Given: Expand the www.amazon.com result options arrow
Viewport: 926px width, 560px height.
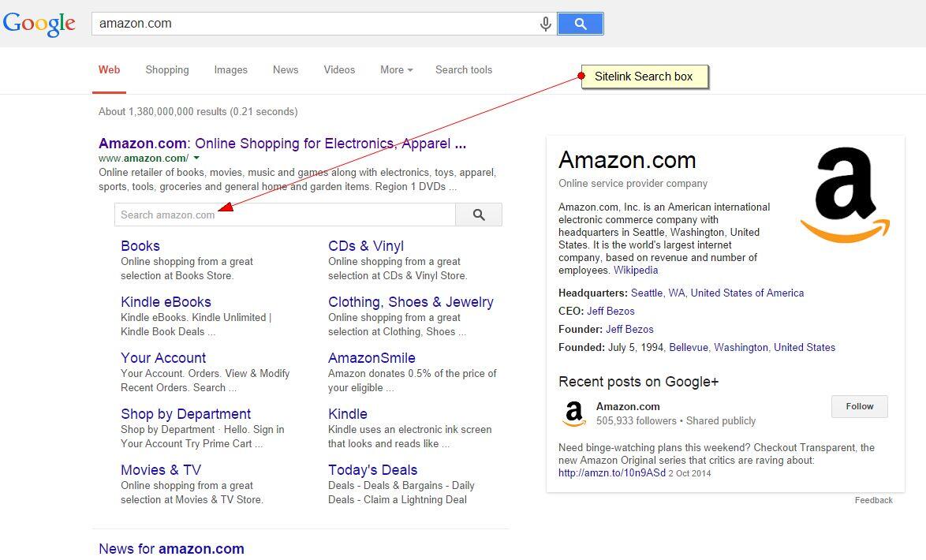Looking at the screenshot, I should (196, 158).
